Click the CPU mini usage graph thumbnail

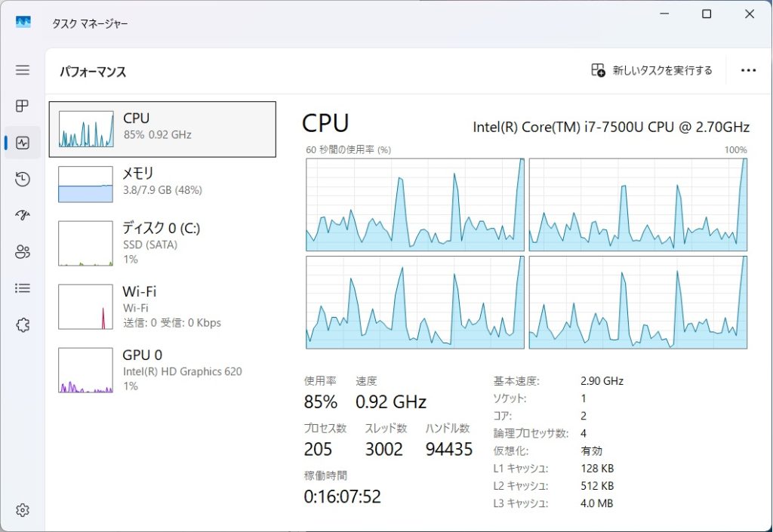pos(86,129)
